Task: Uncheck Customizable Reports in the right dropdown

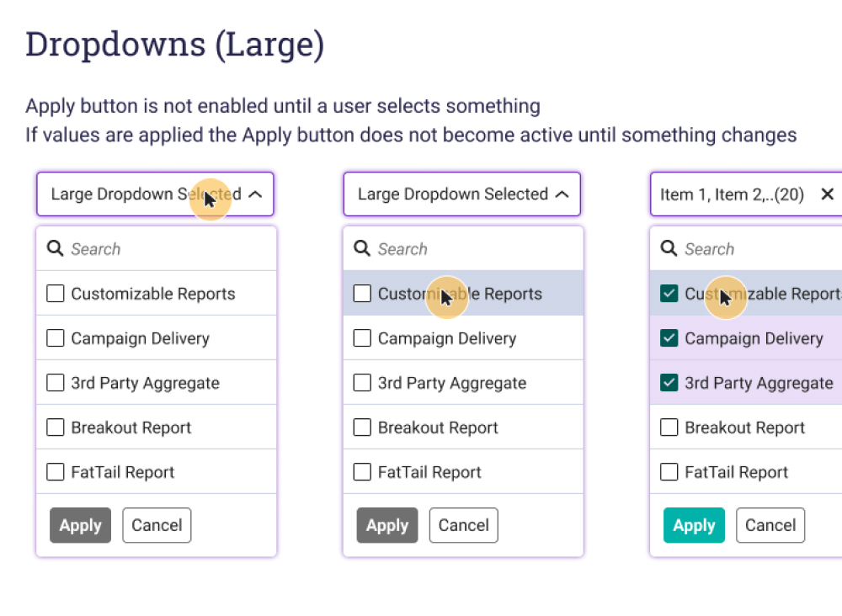Action: [x=669, y=294]
